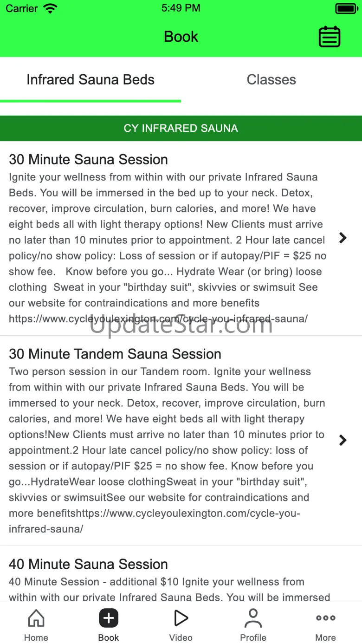Tap the Book page title

181,37
